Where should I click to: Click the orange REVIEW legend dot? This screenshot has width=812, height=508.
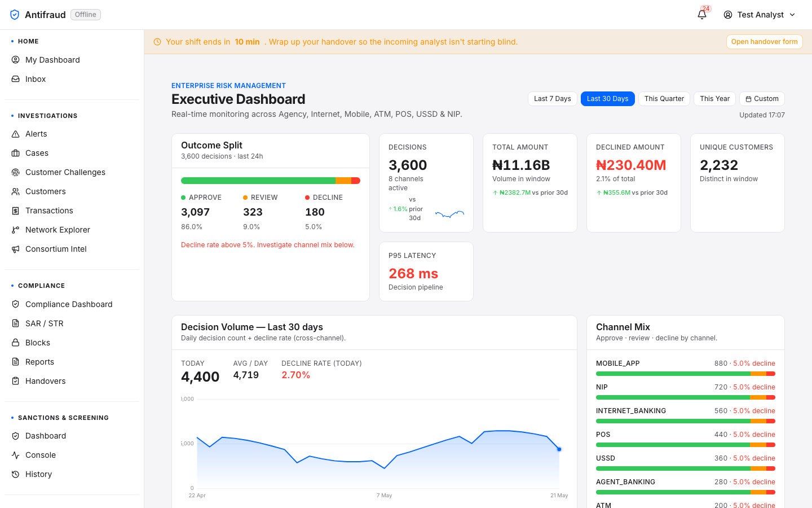[245, 198]
